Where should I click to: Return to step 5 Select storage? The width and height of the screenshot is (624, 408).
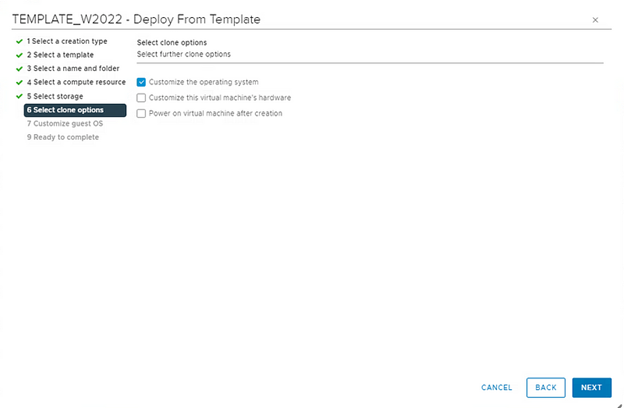[x=57, y=96]
